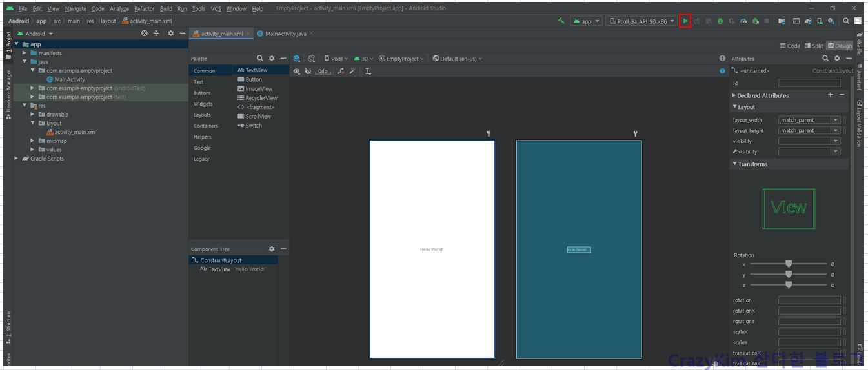Click the Infer Constraints magic wand
868x370 pixels.
click(x=352, y=71)
